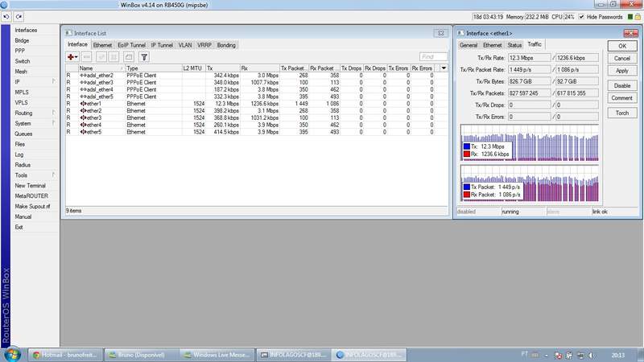Open Make Supout.rif from the sidebar
644x362 pixels.
point(32,207)
